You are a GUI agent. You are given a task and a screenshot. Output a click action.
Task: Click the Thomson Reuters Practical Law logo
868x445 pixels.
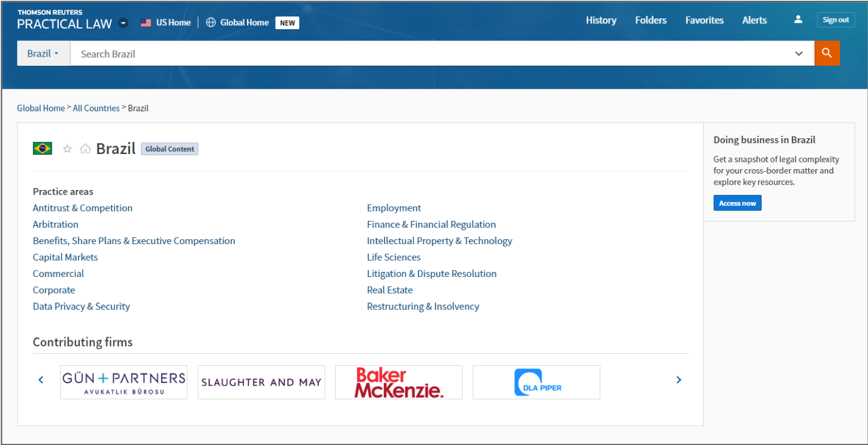coord(64,20)
